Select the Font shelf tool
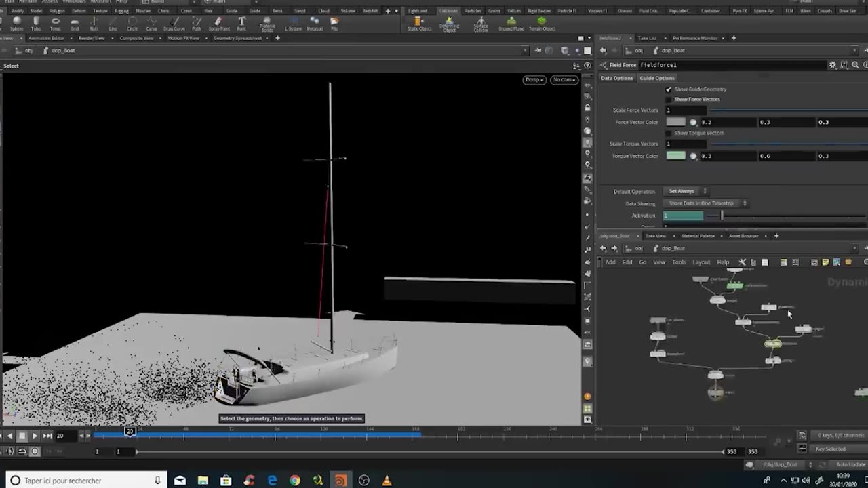This screenshot has width=868, height=488. (241, 24)
